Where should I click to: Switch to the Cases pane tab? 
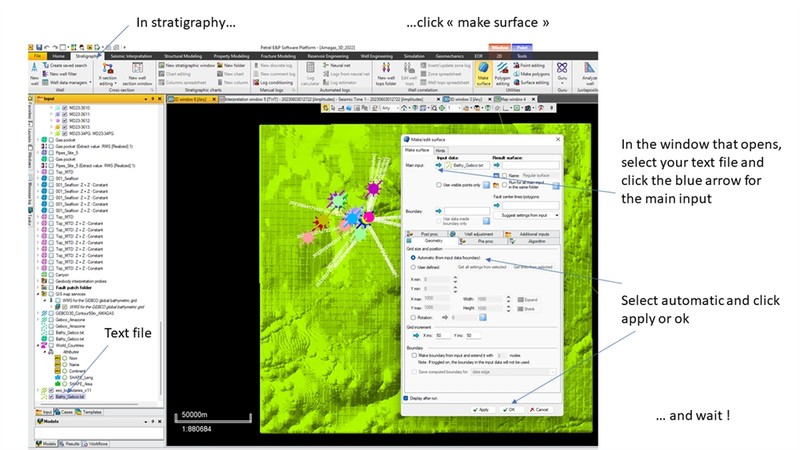64,412
